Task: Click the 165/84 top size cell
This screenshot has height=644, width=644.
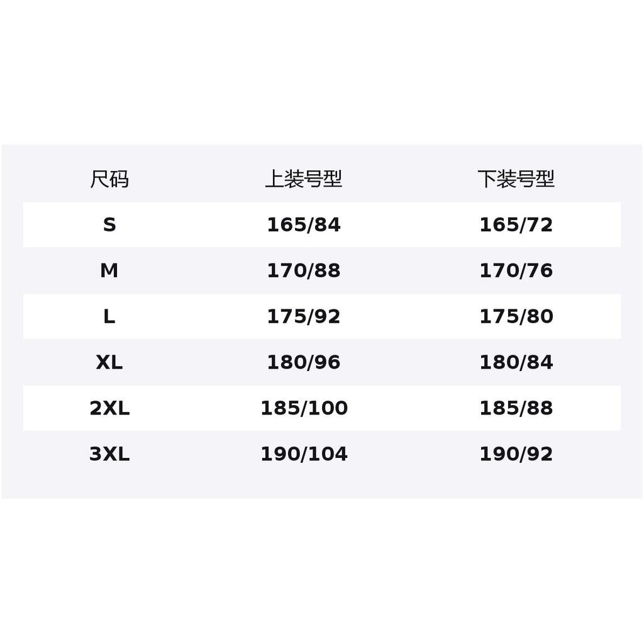Action: coord(304,225)
